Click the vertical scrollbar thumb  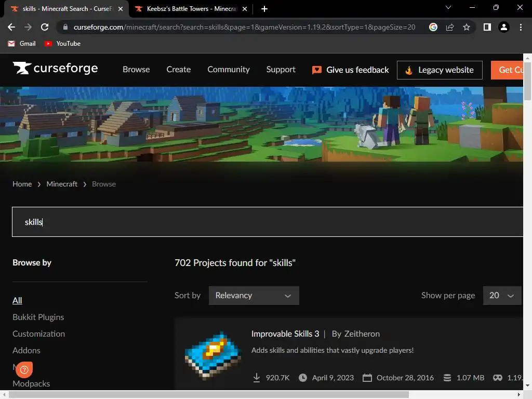[527, 81]
